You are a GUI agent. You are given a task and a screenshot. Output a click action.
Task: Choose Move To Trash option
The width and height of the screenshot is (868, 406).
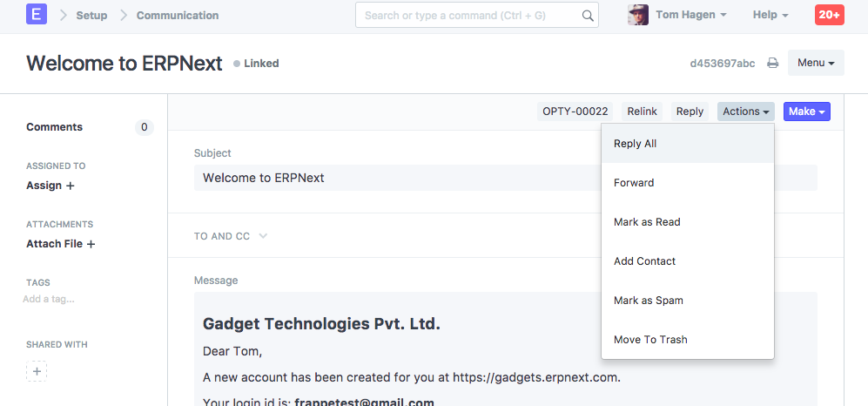(650, 340)
